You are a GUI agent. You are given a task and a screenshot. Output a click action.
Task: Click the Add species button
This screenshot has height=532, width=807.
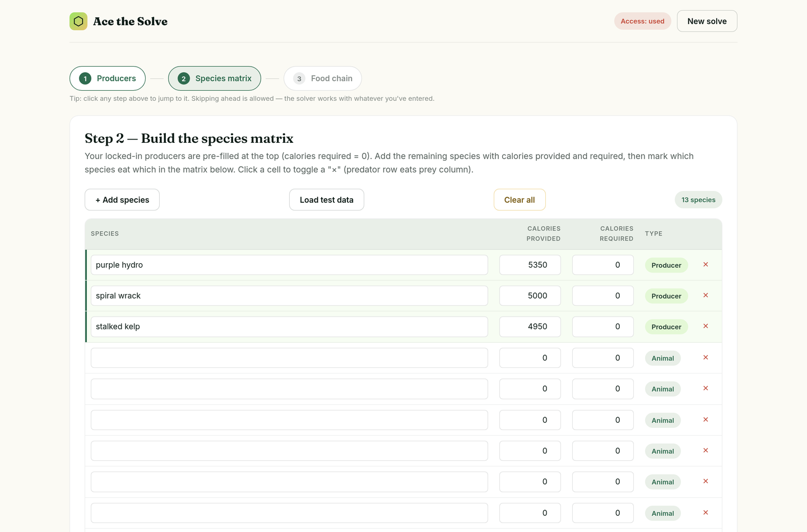(x=122, y=200)
